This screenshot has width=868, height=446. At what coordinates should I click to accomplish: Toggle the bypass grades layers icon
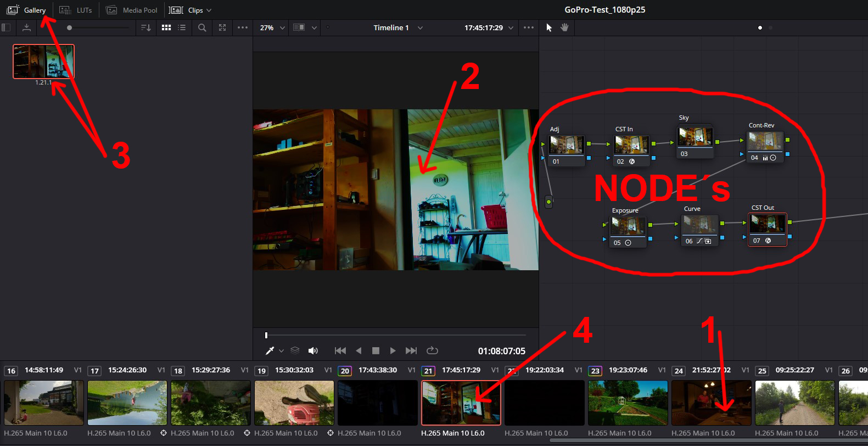click(x=295, y=350)
